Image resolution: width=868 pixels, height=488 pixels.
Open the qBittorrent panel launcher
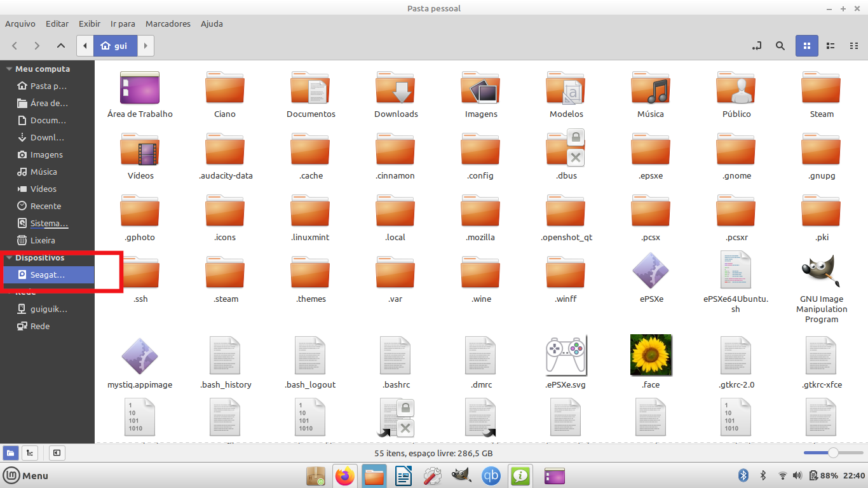tap(491, 475)
